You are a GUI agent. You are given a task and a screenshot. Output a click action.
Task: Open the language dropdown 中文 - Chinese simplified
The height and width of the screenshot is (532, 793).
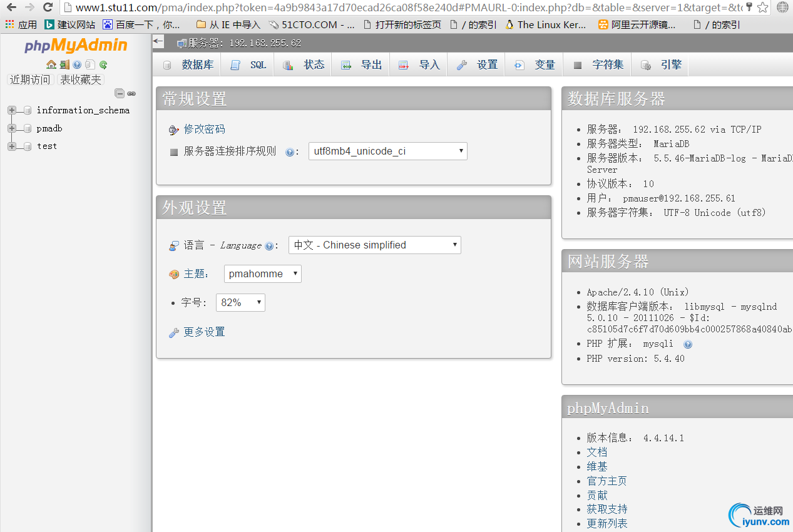coord(375,245)
